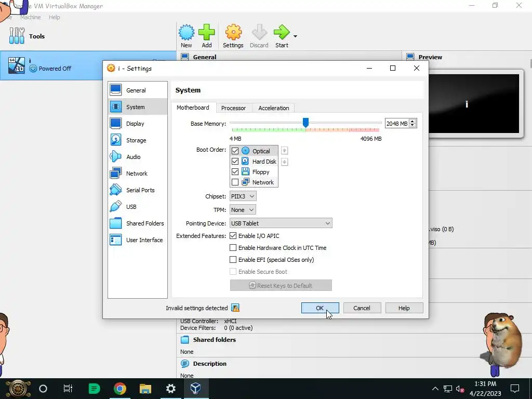Increase Base Memory with spinner up arrow

click(413, 122)
